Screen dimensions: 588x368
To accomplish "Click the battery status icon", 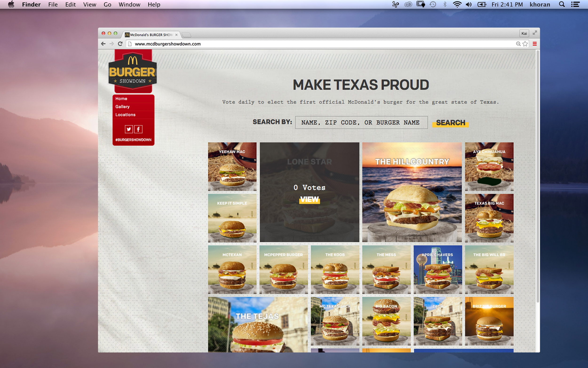I will click(x=481, y=4).
